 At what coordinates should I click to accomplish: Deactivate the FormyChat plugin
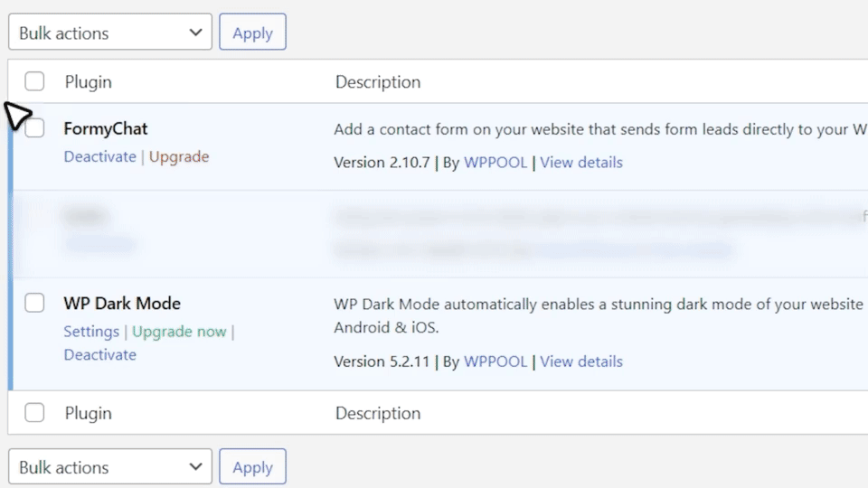coord(99,156)
